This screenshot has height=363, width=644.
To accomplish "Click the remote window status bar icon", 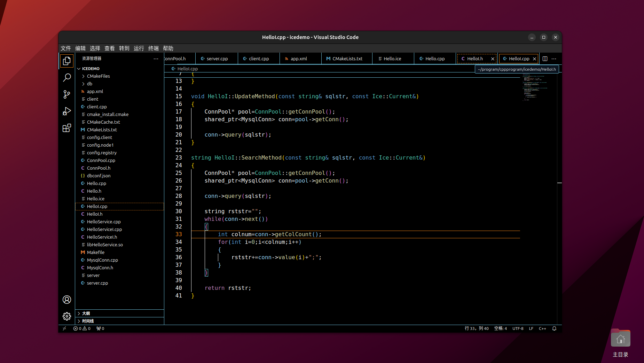I will click(64, 328).
